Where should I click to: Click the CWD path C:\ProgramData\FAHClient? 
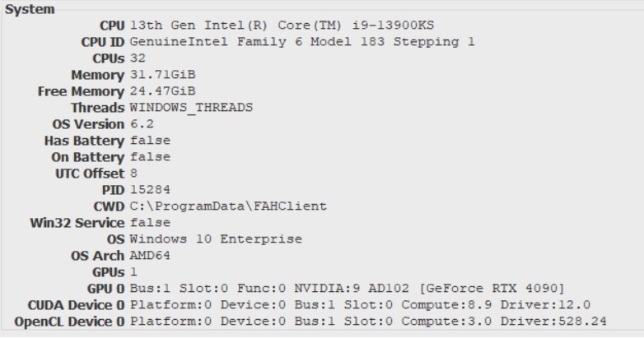[228, 206]
